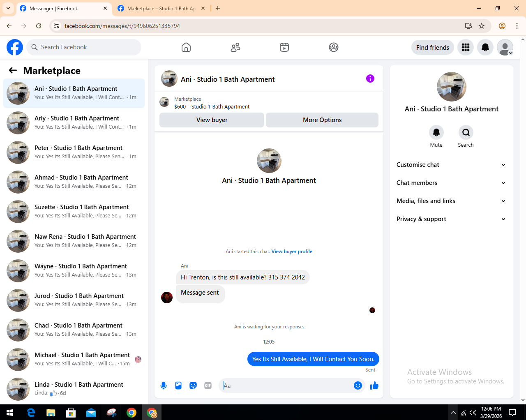Open the Arly Studio 1 Bath Apartment chat
This screenshot has height=420, width=526.
(x=74, y=123)
